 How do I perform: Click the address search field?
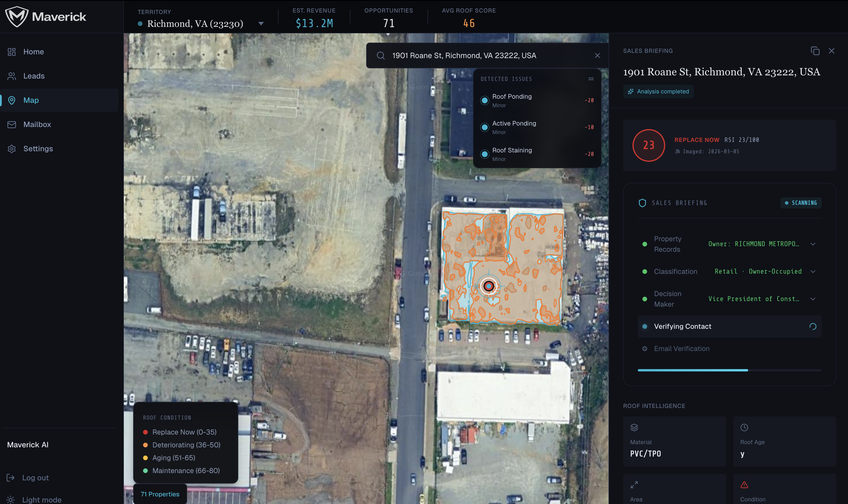pyautogui.click(x=487, y=55)
